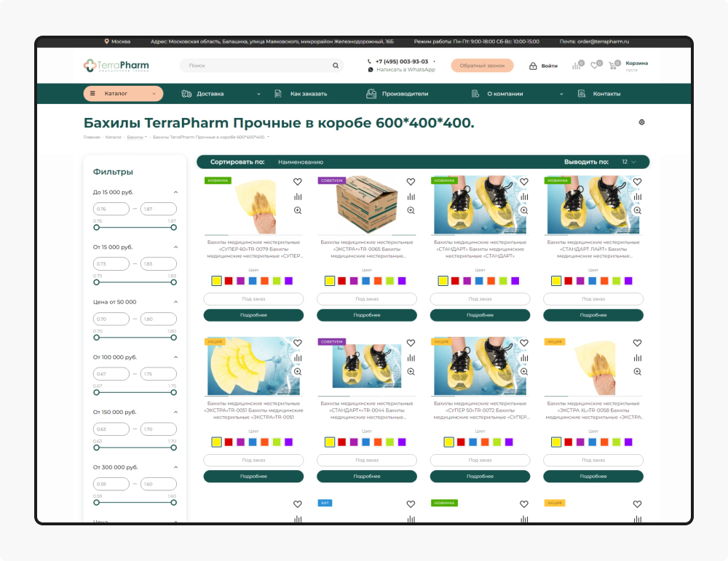The height and width of the screenshot is (561, 728).
Task: Sort by Наименованию
Action: pyautogui.click(x=301, y=162)
